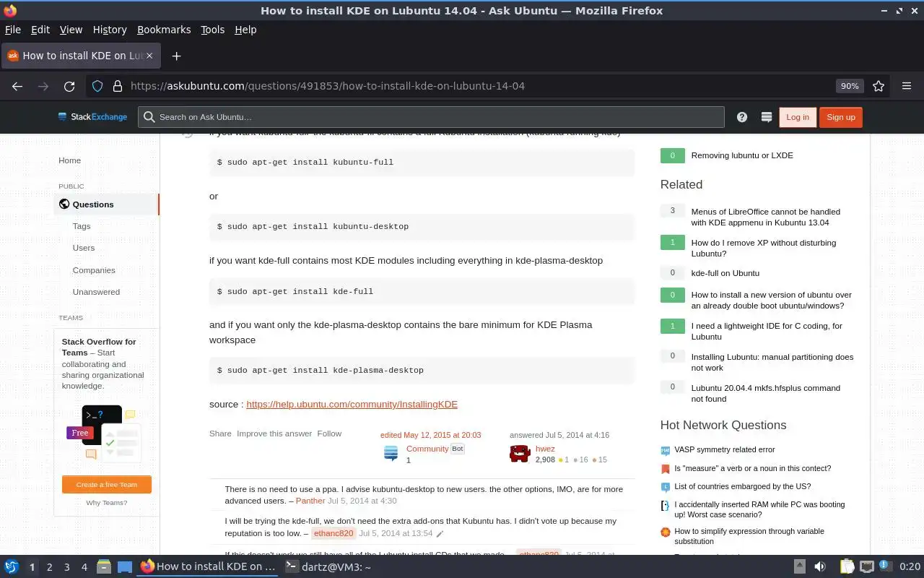Open a new browser tab

[x=176, y=56]
